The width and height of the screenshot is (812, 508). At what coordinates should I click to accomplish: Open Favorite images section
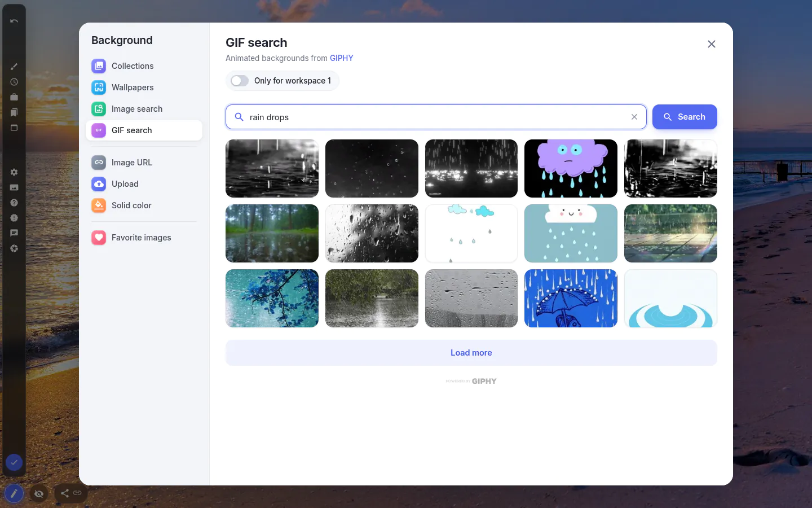coord(144,238)
